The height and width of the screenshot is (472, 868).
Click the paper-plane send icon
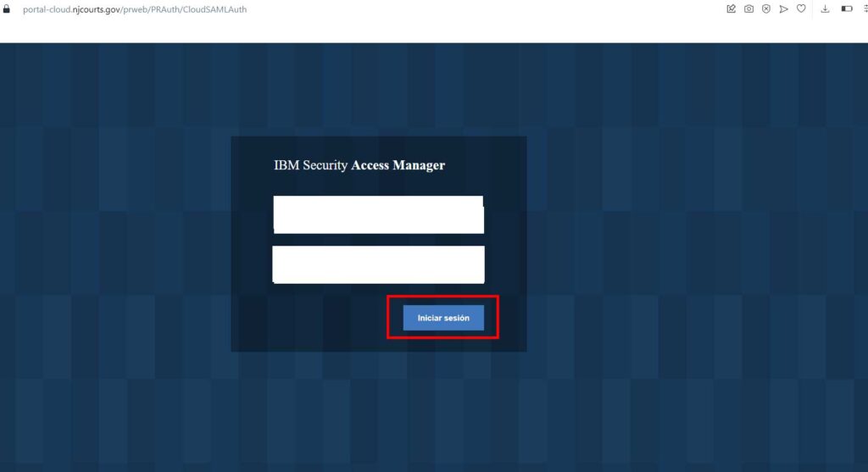[x=783, y=9]
